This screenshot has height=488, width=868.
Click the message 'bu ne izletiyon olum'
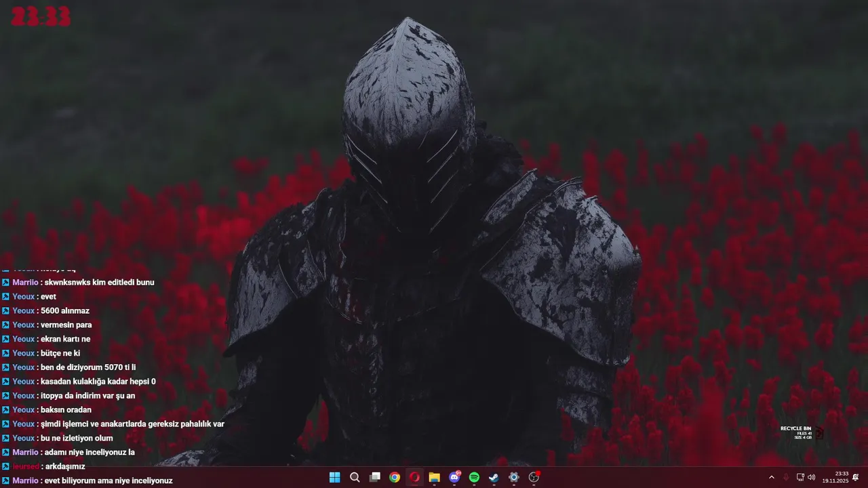click(77, 439)
